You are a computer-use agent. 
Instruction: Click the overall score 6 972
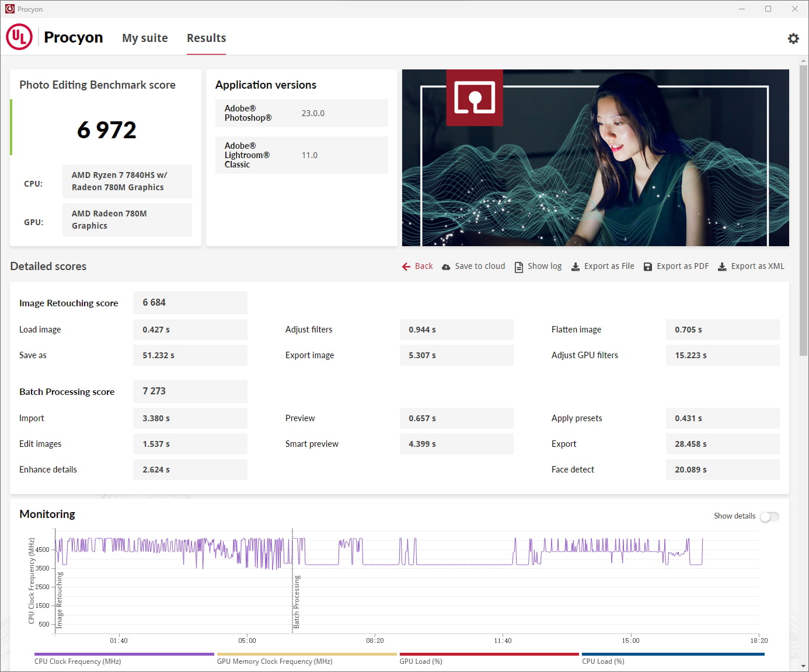click(x=107, y=129)
